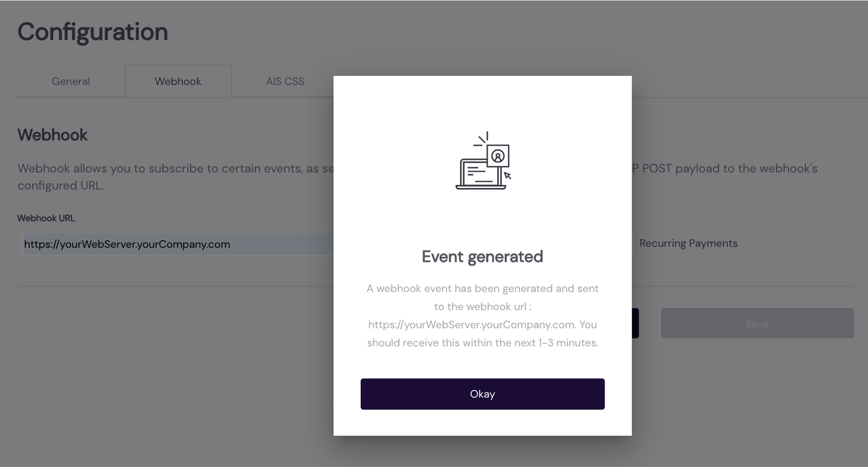868x467 pixels.
Task: Click the user profile badge in illustration
Action: pyautogui.click(x=498, y=156)
